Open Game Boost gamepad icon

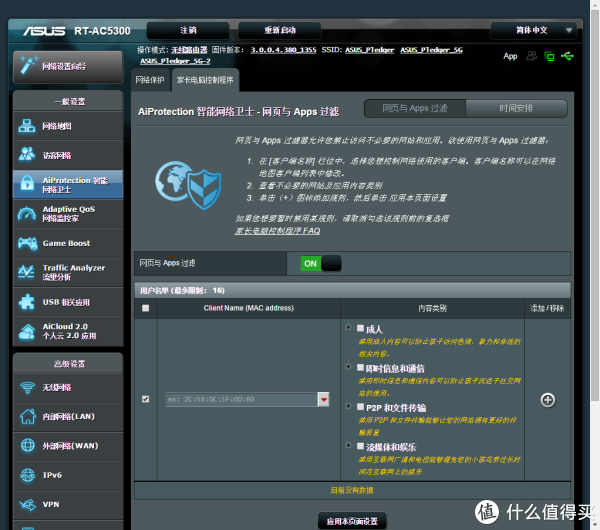[27, 243]
